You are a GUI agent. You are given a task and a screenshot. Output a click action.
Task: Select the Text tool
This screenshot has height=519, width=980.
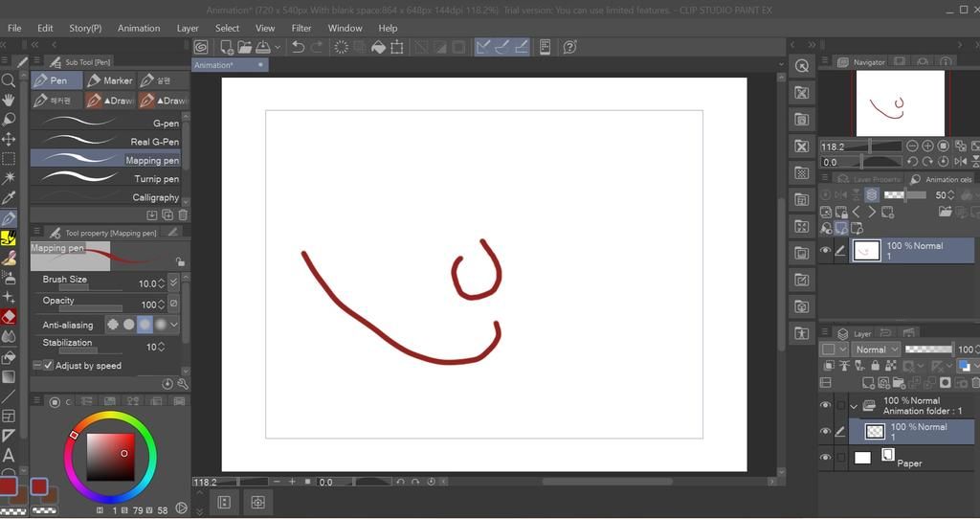coord(9,455)
